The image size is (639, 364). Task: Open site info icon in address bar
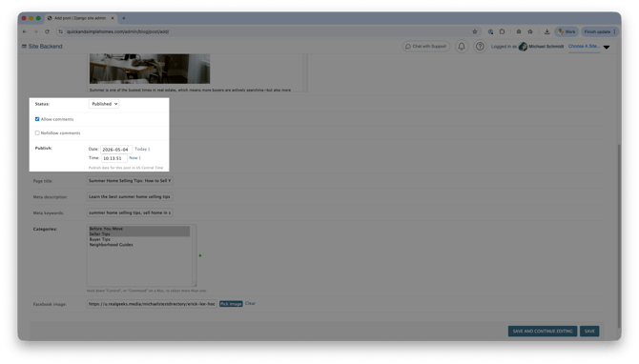(x=61, y=31)
